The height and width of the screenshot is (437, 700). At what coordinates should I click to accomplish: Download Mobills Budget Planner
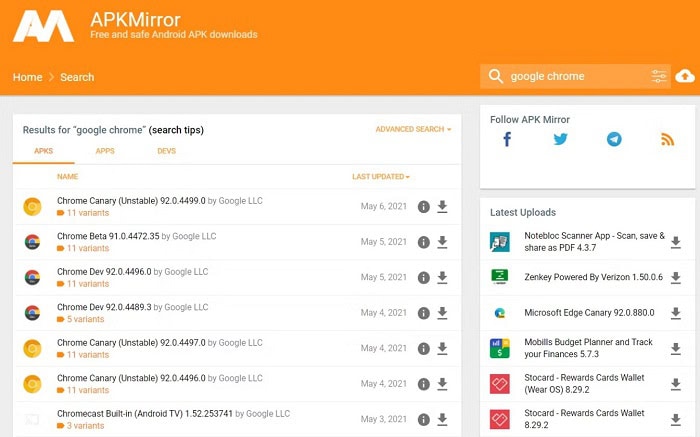[675, 348]
